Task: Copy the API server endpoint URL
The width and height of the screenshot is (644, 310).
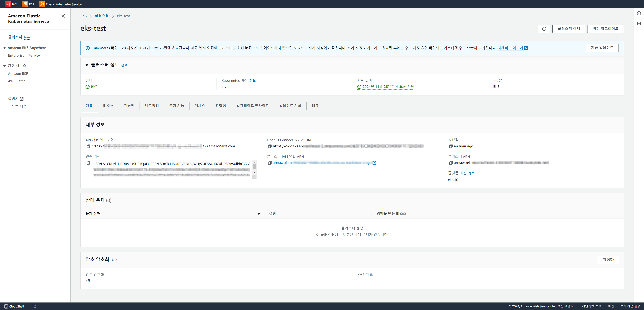Action: pos(88,146)
